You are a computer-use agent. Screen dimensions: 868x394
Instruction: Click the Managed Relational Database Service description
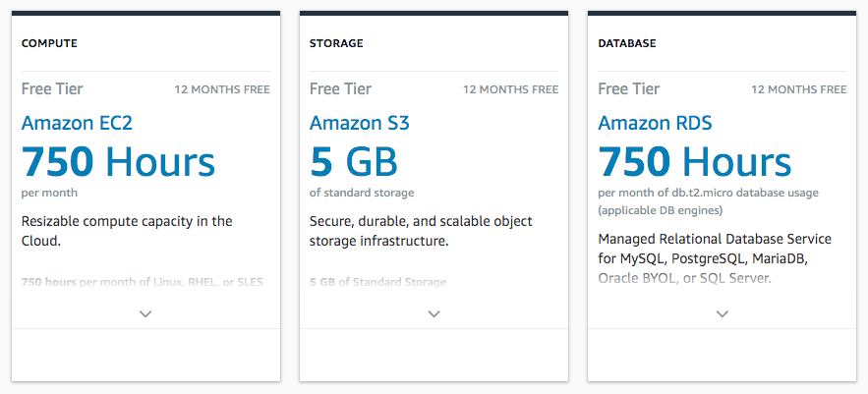pyautogui.click(x=715, y=258)
